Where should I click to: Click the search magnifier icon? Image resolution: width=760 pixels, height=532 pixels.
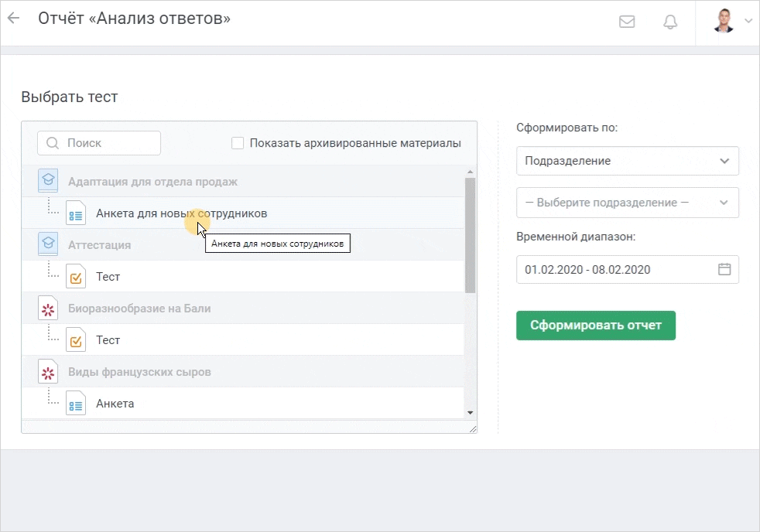(x=53, y=143)
